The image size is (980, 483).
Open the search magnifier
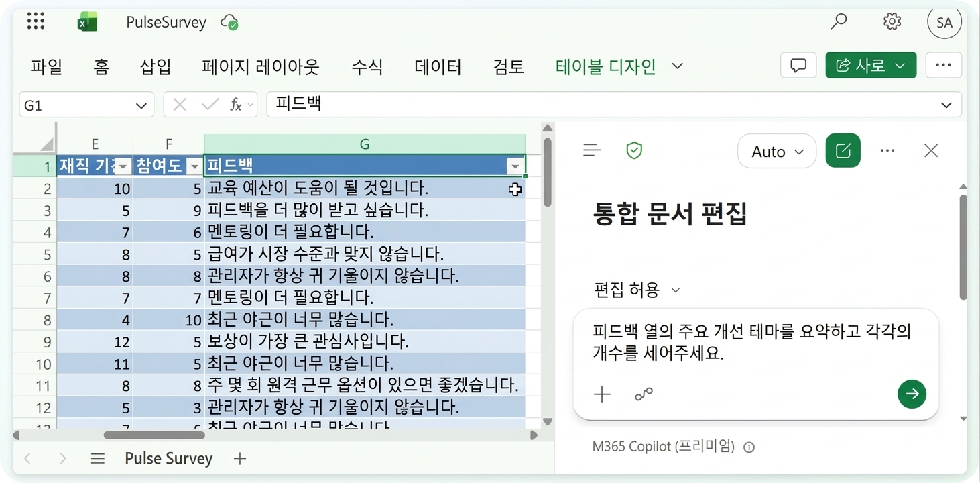point(839,21)
